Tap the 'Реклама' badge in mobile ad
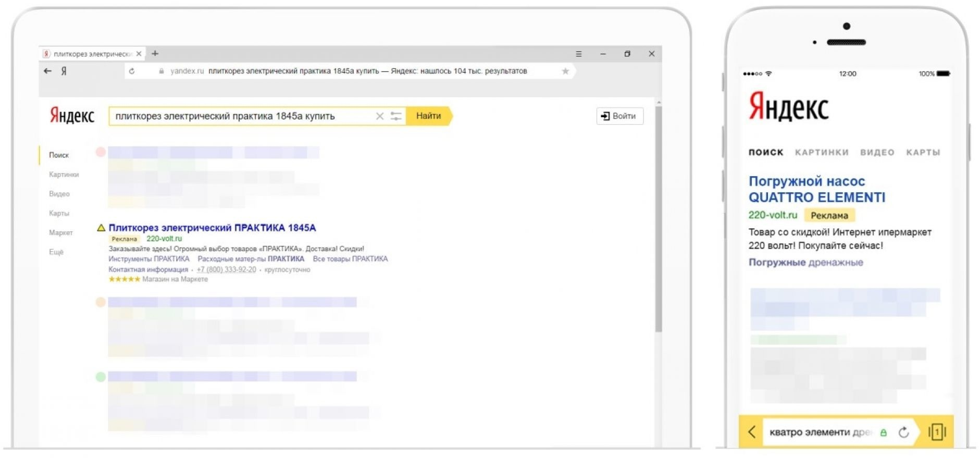This screenshot has width=980, height=458. pos(829,215)
